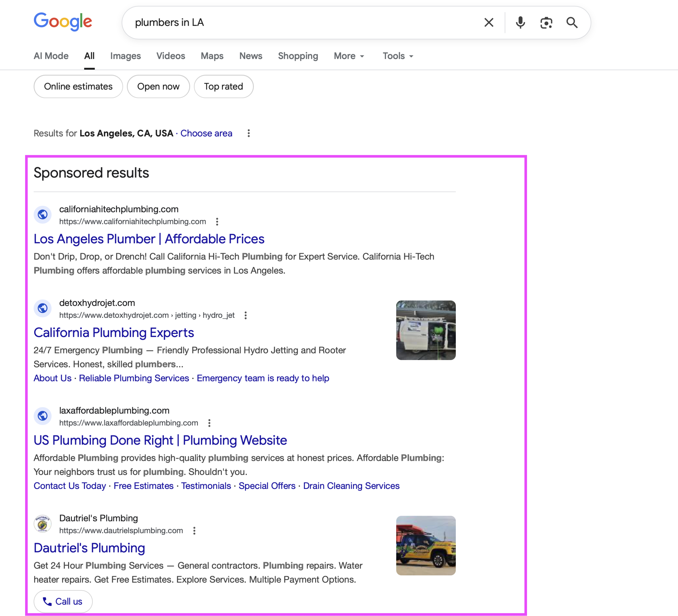This screenshot has height=616, width=678.
Task: Open US Plumbing Done Right link
Action: pyautogui.click(x=160, y=440)
